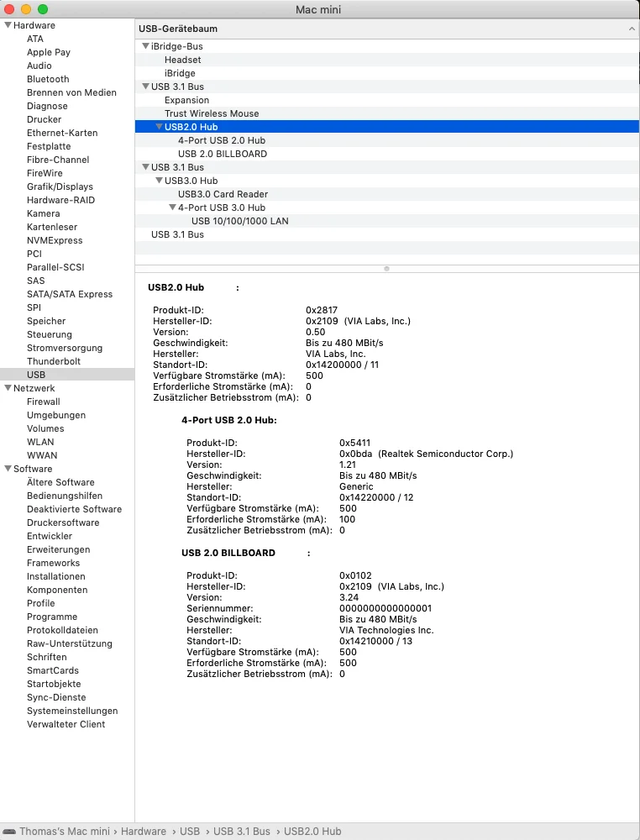Select Thunderbolt in the sidebar
640x840 pixels.
click(x=54, y=361)
